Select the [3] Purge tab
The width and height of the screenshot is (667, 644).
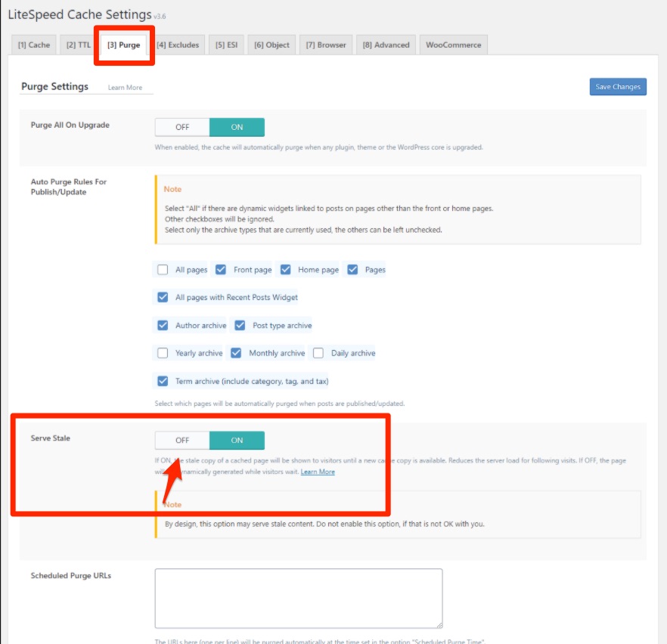(x=123, y=45)
